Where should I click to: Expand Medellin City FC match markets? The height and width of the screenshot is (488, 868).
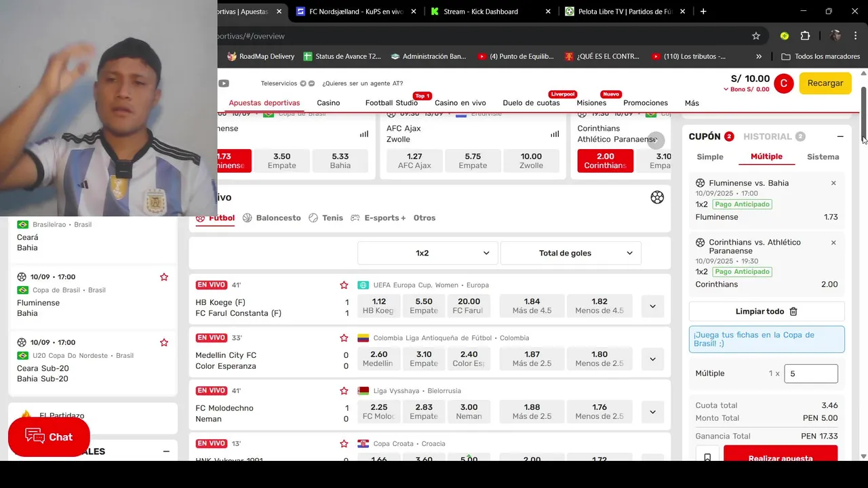point(652,359)
